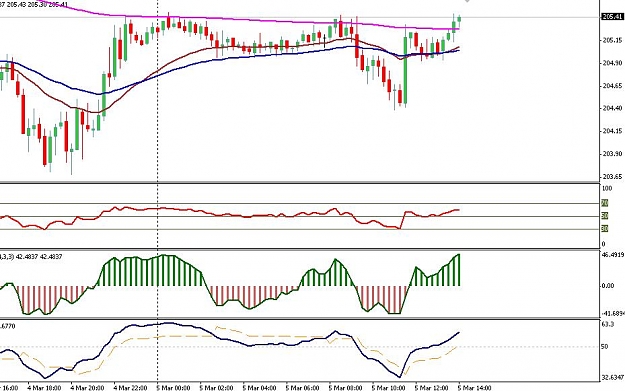This screenshot has width=625, height=391.
Task: Click the oscillator label reading 42.4837 42.4837
Action: point(31,257)
